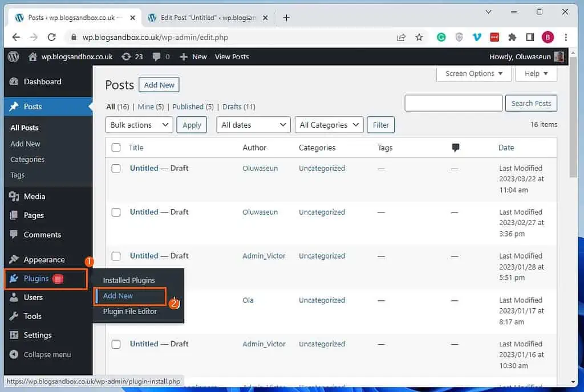This screenshot has width=584, height=392.
Task: Expand the All dates filter dropdown
Action: tap(253, 125)
